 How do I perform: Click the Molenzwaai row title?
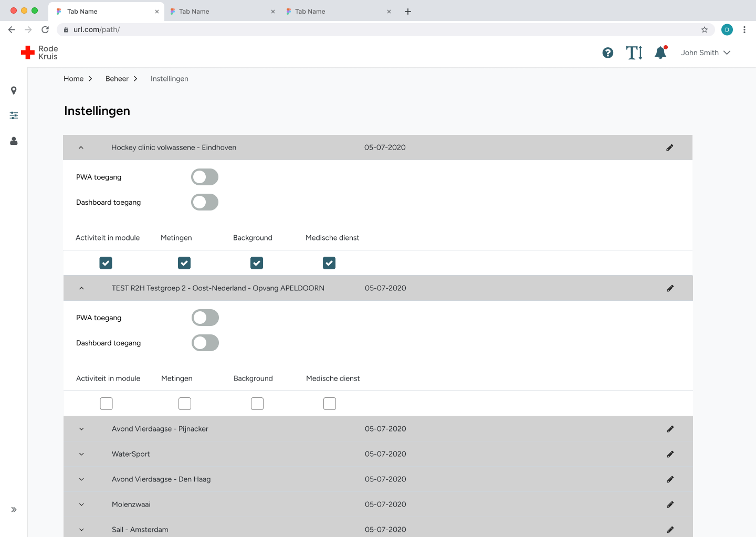(131, 504)
